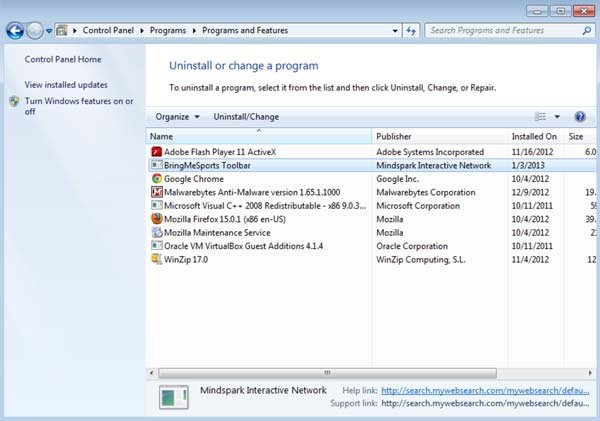Click Programs in the breadcrumb

pos(168,30)
